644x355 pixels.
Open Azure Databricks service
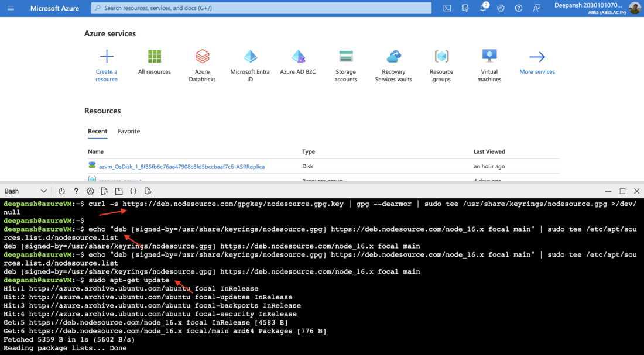coord(202,66)
